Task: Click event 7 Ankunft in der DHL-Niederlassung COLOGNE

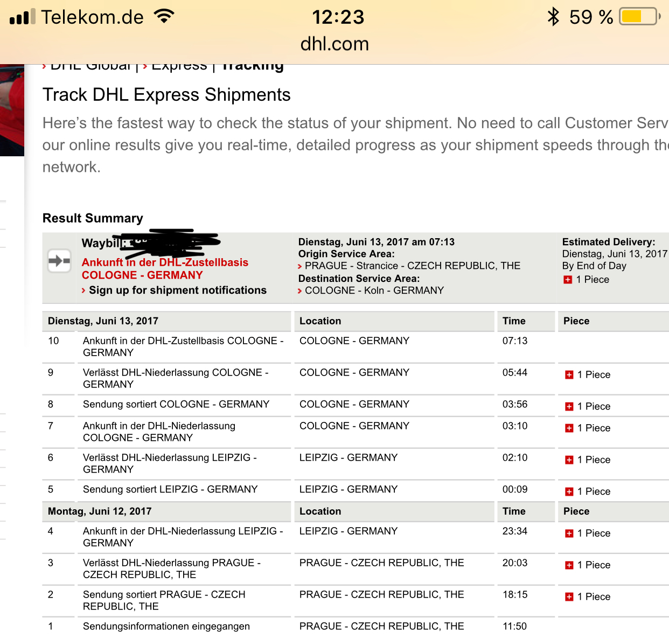Action: tap(159, 432)
